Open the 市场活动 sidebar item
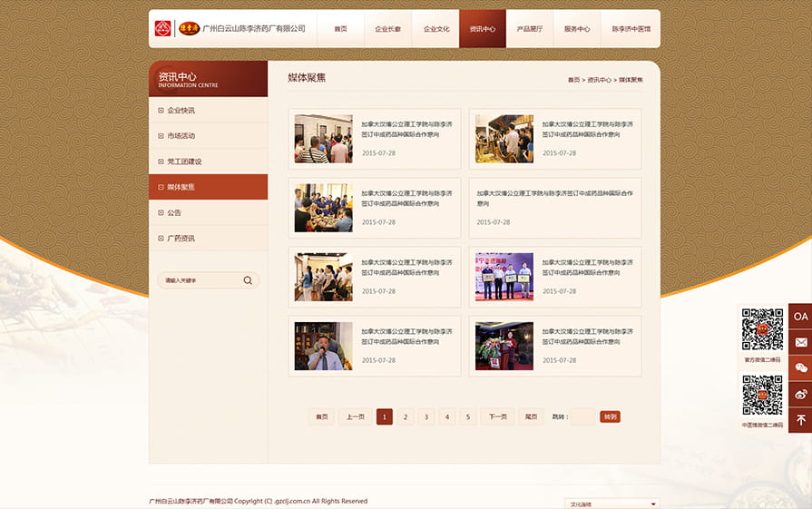812x509 pixels. pos(208,136)
